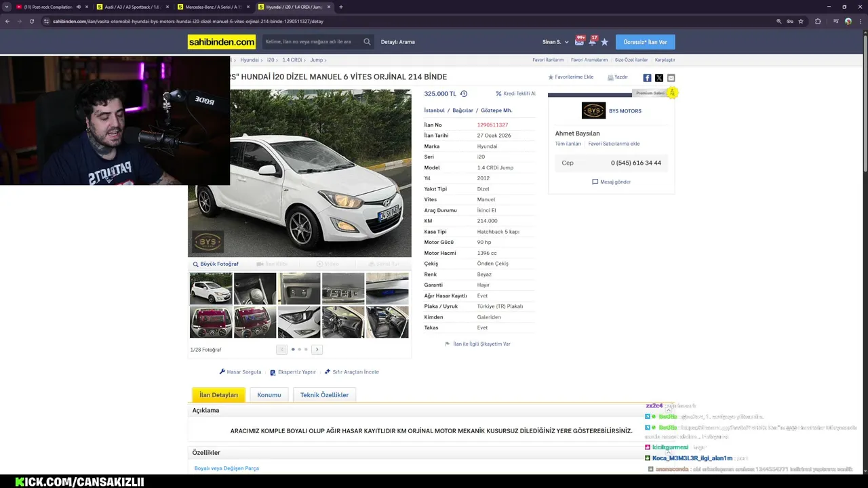
Task: Open Size Özel İlanlar link
Action: [631, 60]
